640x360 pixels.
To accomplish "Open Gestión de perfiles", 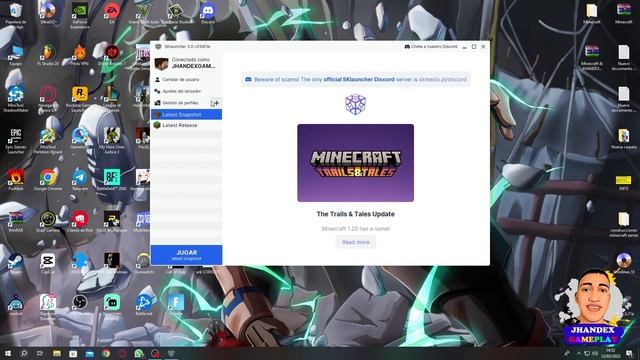I will tap(180, 103).
